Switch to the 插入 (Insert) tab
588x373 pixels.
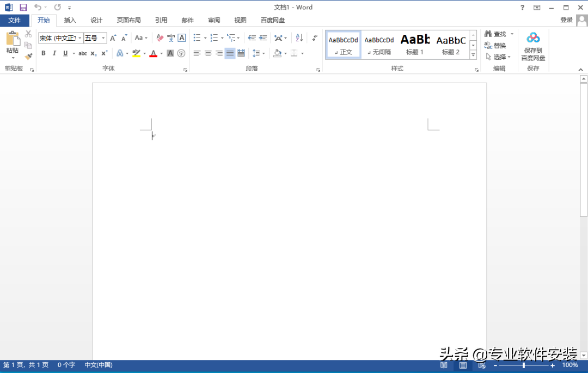point(70,20)
